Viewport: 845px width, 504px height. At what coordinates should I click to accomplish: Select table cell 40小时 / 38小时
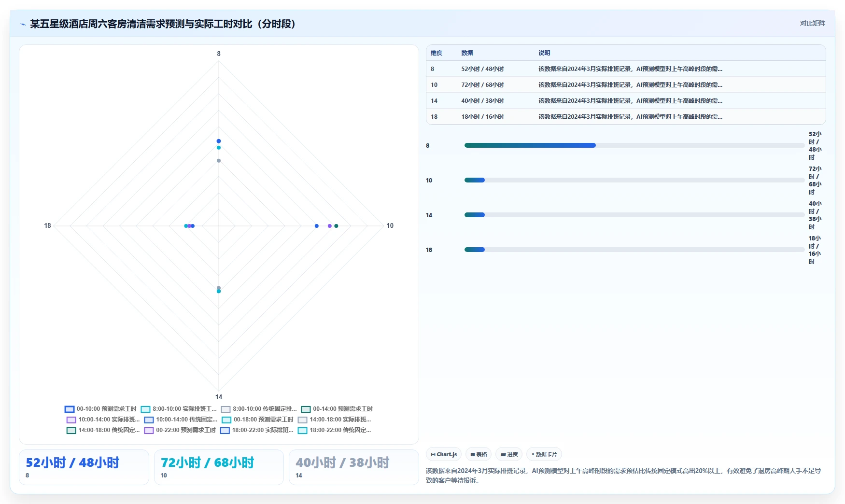(482, 101)
